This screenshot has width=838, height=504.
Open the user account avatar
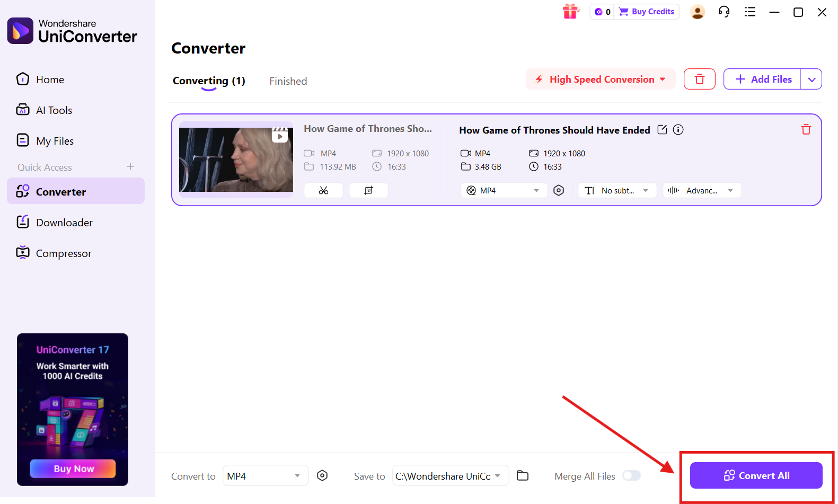[x=698, y=12]
